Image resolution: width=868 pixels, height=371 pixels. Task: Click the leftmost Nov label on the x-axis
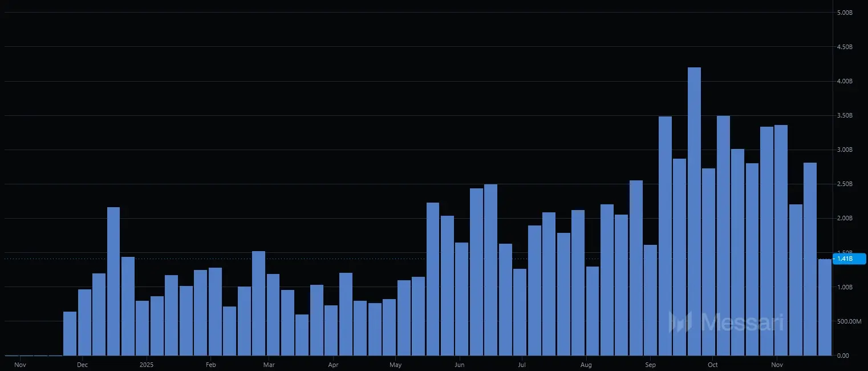point(20,364)
